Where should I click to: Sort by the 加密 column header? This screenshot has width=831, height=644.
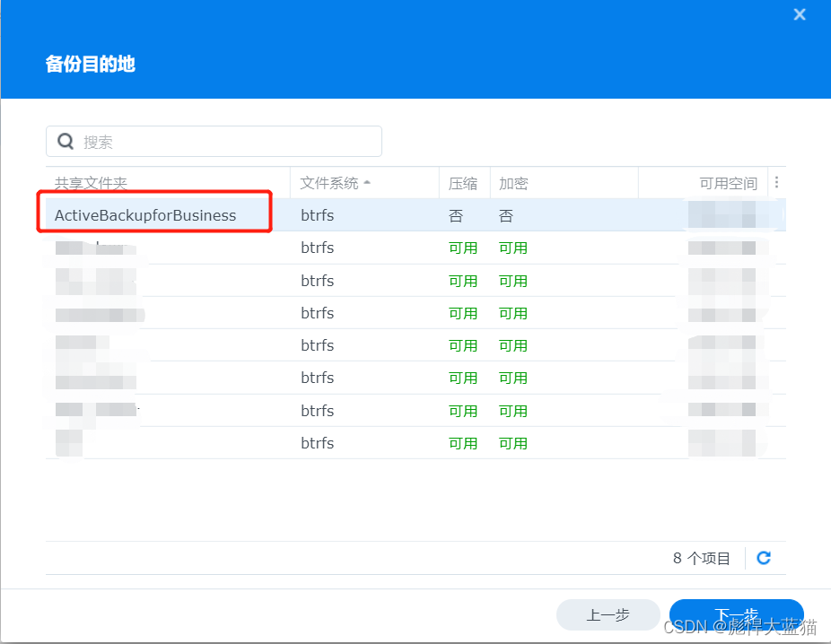coord(564,183)
